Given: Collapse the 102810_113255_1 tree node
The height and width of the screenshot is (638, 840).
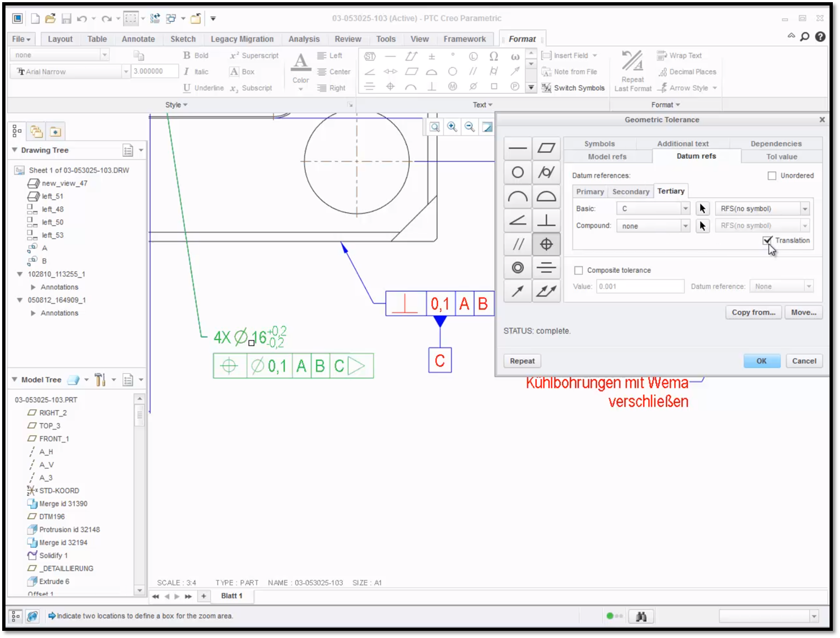Looking at the screenshot, I should point(20,274).
